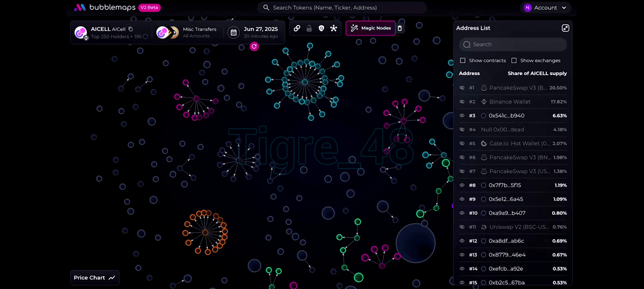Screen dimensions: 644x289
Task: Hide address #14 0xefcb...a92e eye icon
Action: 462,269
